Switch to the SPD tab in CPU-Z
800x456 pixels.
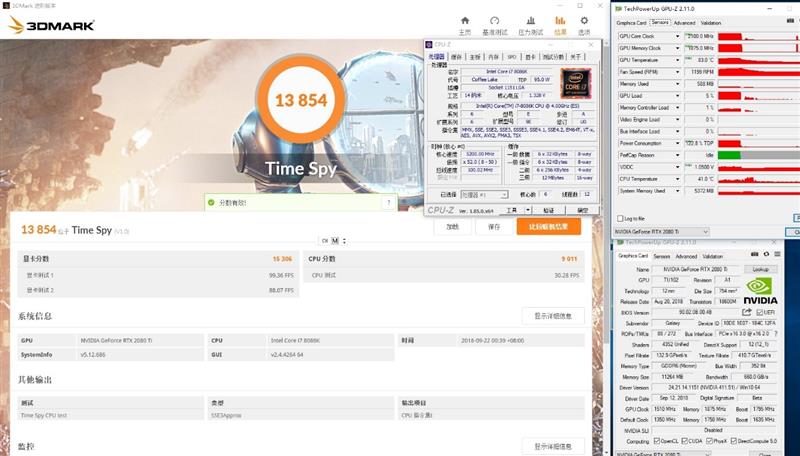pos(512,57)
